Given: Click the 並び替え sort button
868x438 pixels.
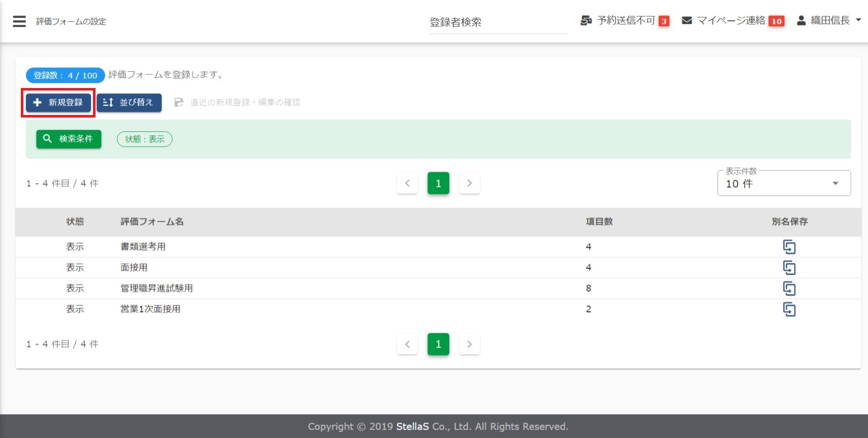Looking at the screenshot, I should coord(129,103).
